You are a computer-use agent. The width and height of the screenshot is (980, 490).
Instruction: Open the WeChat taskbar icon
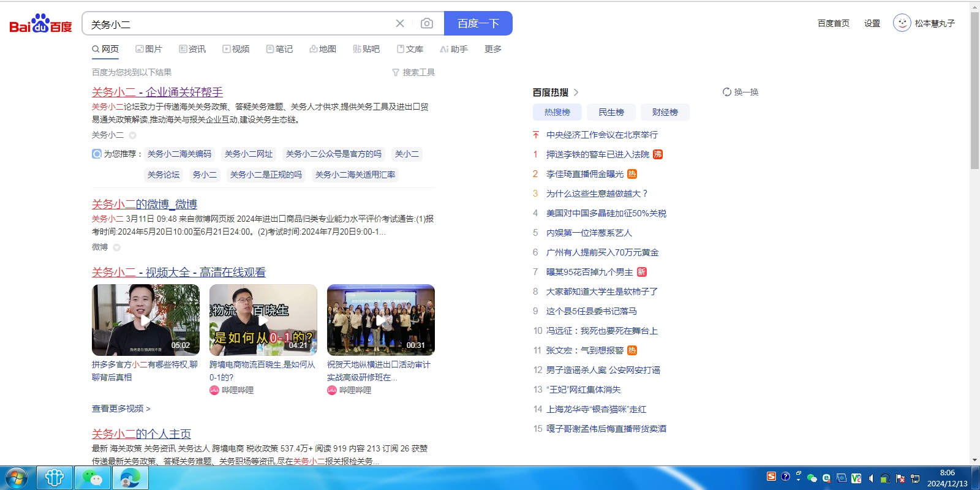tap(92, 478)
